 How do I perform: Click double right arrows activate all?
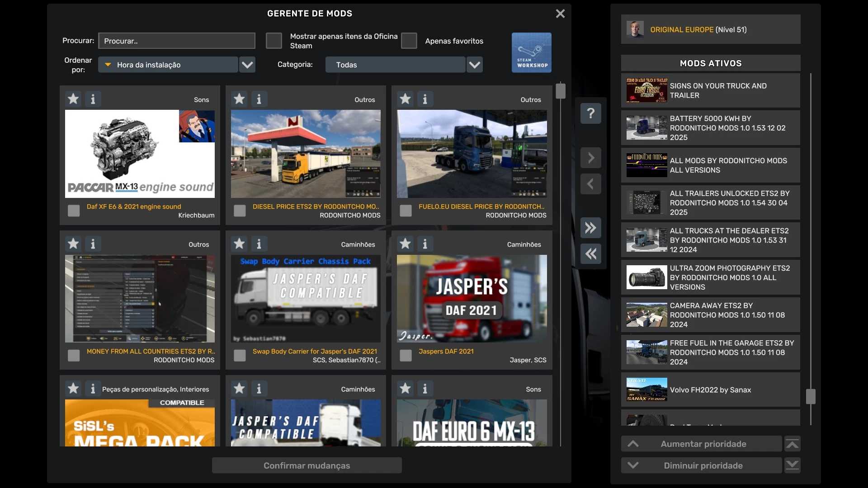pos(590,227)
